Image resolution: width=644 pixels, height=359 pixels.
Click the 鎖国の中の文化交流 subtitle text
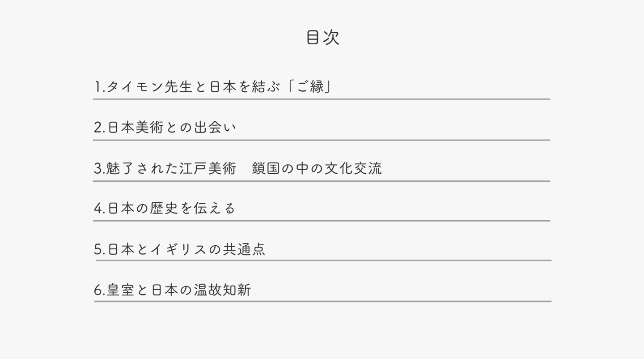(x=317, y=169)
